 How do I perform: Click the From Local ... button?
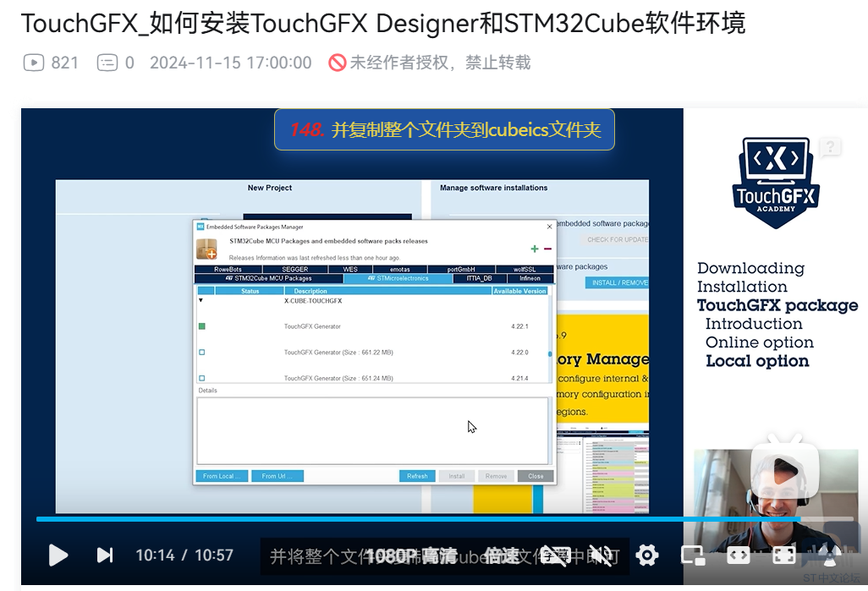[x=222, y=476]
